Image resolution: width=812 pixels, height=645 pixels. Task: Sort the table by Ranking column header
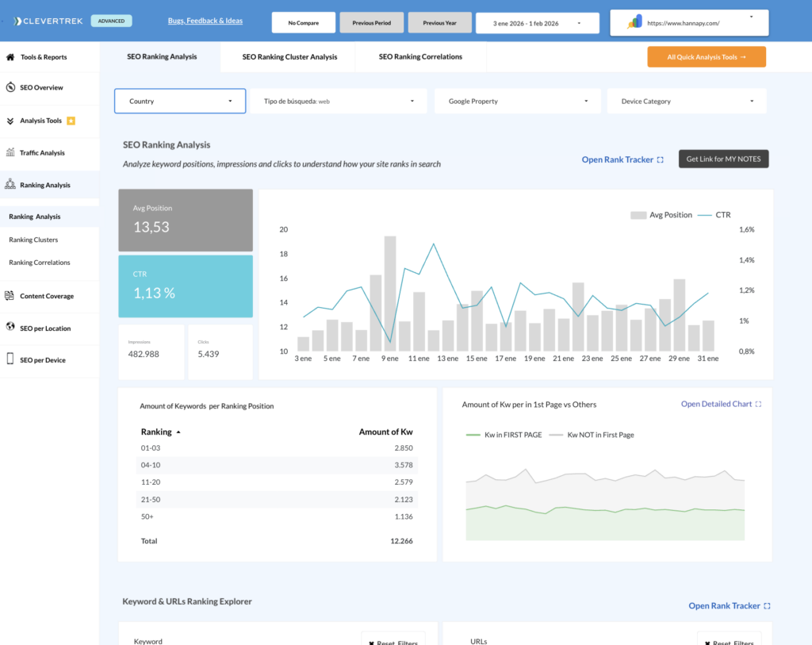pos(156,432)
